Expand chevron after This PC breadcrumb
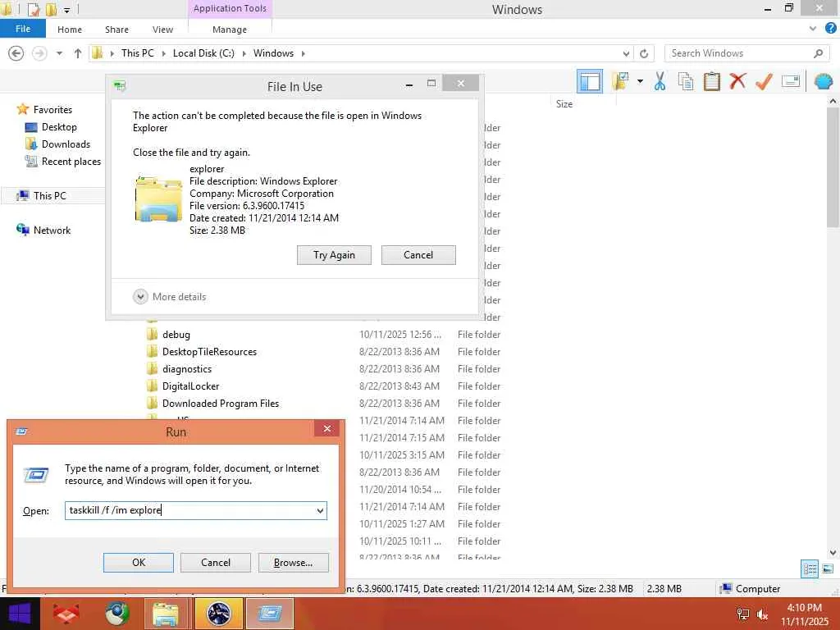This screenshot has height=630, width=840. (163, 53)
